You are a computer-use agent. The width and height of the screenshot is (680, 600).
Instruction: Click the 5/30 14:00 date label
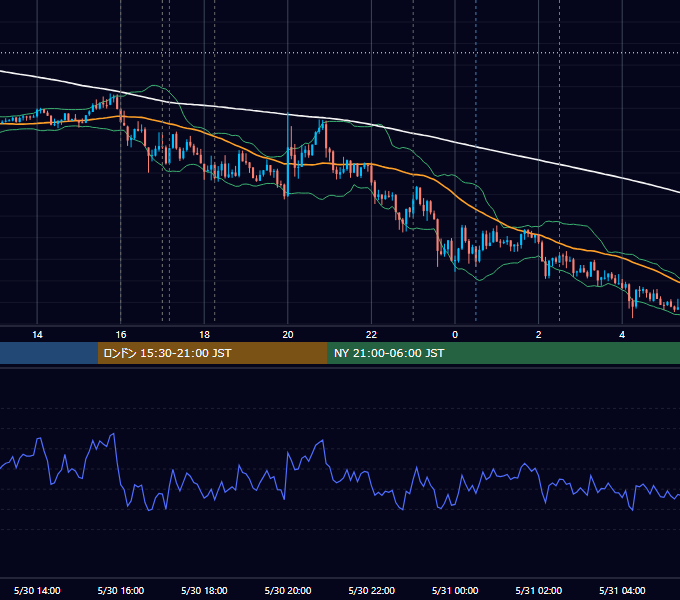tap(37, 590)
